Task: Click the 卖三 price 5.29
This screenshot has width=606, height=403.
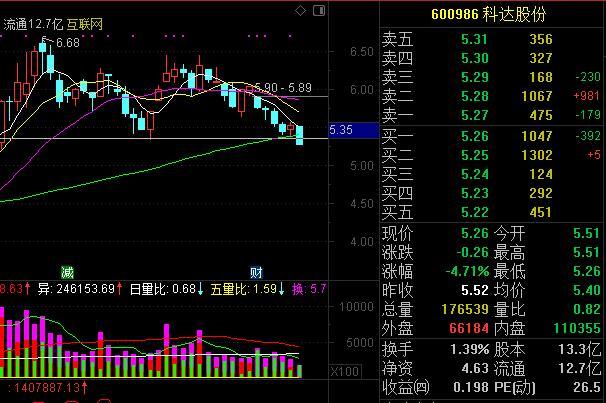Action: [475, 77]
